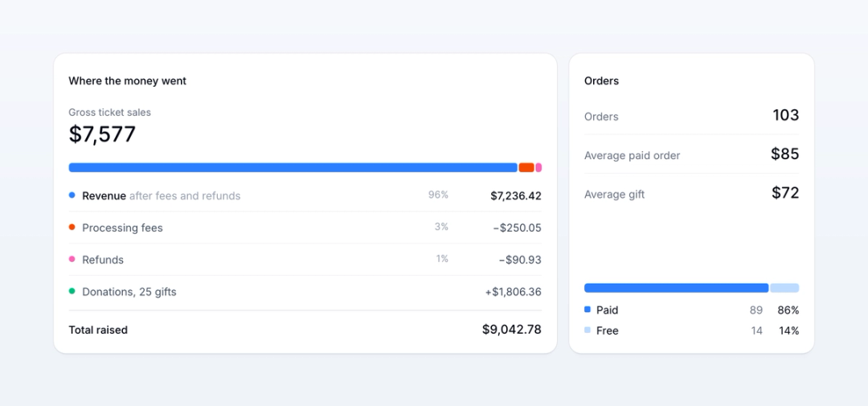Click the 89 paid orders count
This screenshot has height=406, width=868.
(x=756, y=310)
